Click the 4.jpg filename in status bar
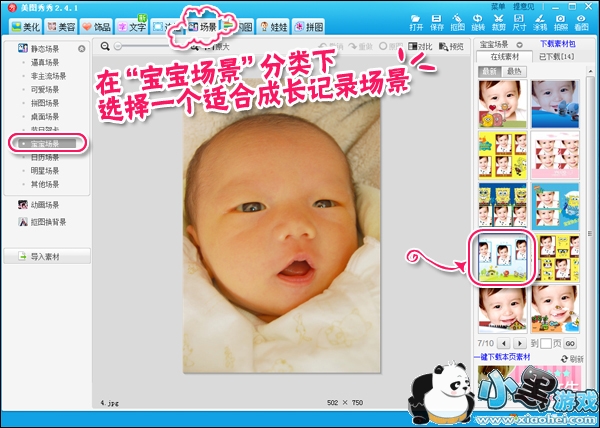600x428 pixels. pos(107,403)
